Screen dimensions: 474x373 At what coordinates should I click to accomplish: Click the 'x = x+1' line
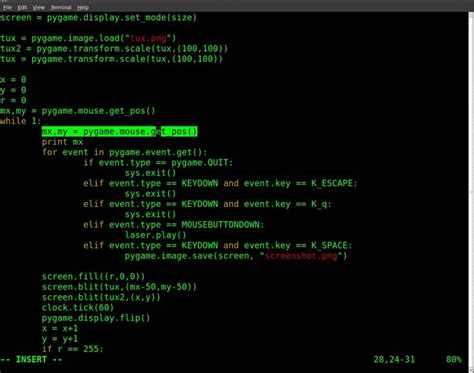click(x=60, y=328)
